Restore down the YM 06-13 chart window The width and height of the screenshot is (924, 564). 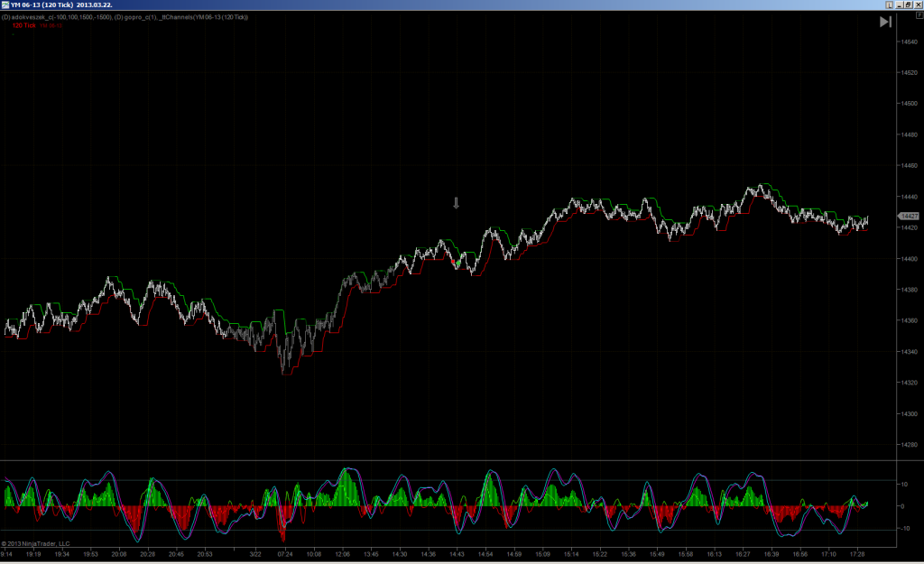tap(908, 5)
